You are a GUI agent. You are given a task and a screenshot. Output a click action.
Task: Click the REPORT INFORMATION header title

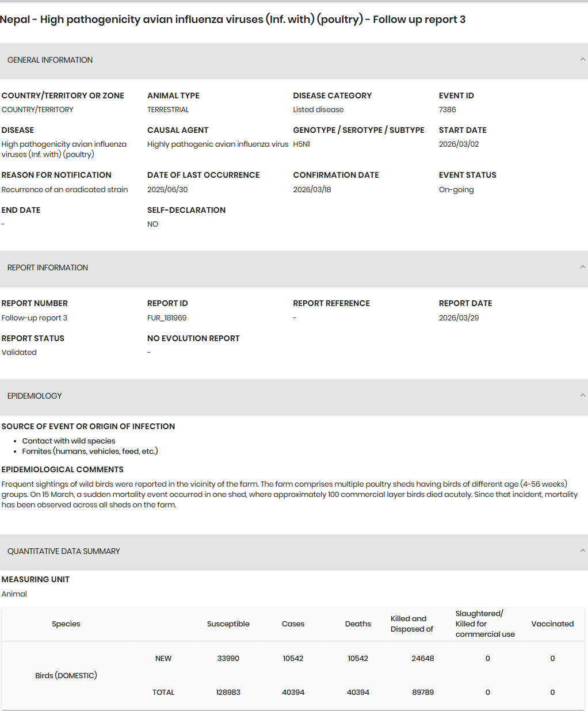[x=48, y=267]
